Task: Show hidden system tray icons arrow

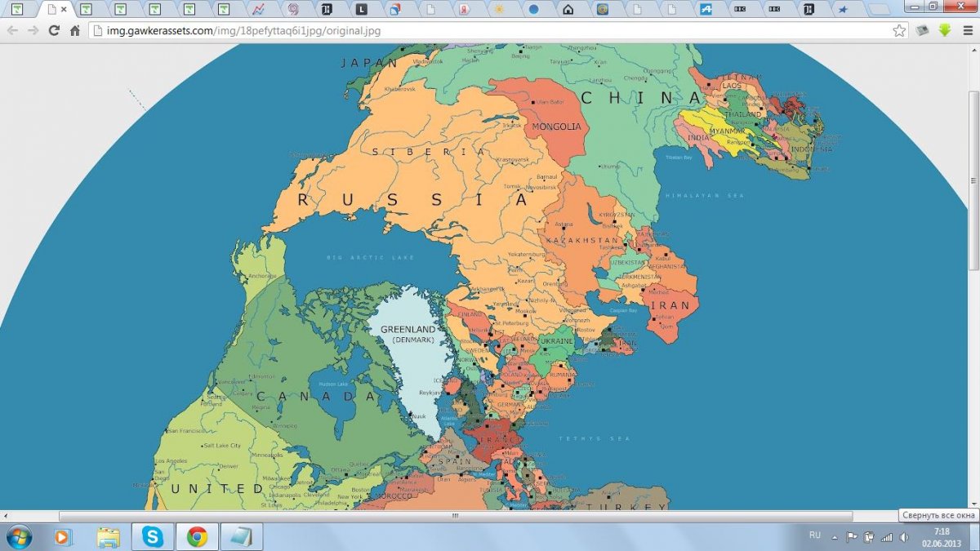Action: click(835, 536)
